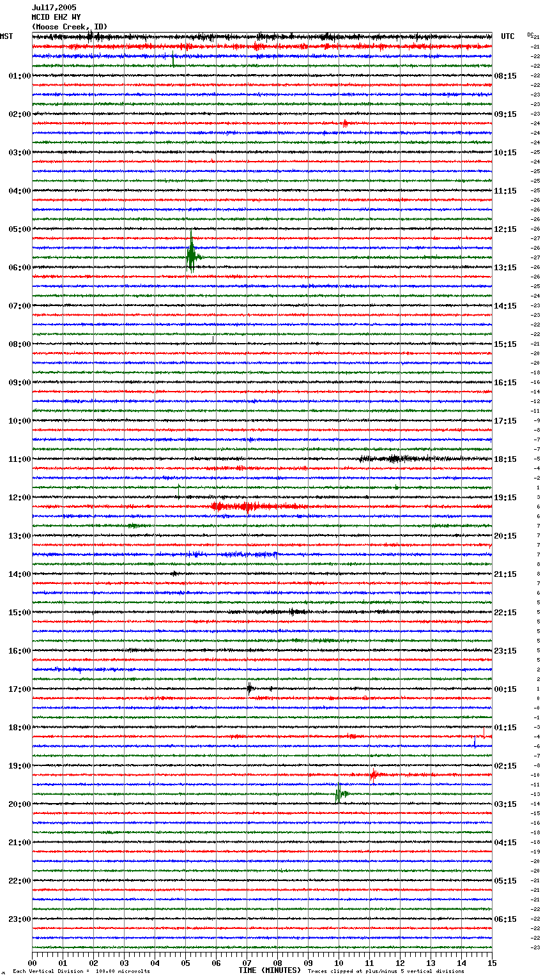Image resolution: width=543 pixels, height=980 pixels.
Task: Click the "03:00" MST hour label
Action: (x=20, y=153)
